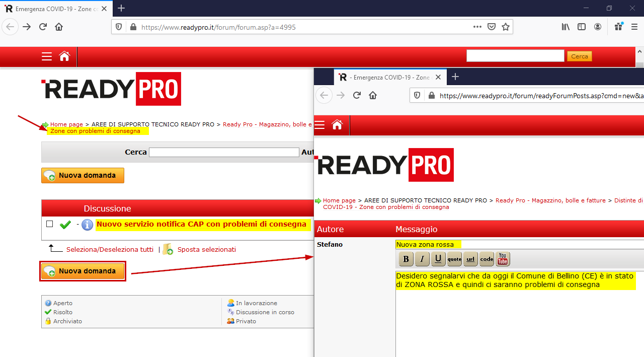
Task: Click the white home icon in the front window's red bar
Action: 337,125
